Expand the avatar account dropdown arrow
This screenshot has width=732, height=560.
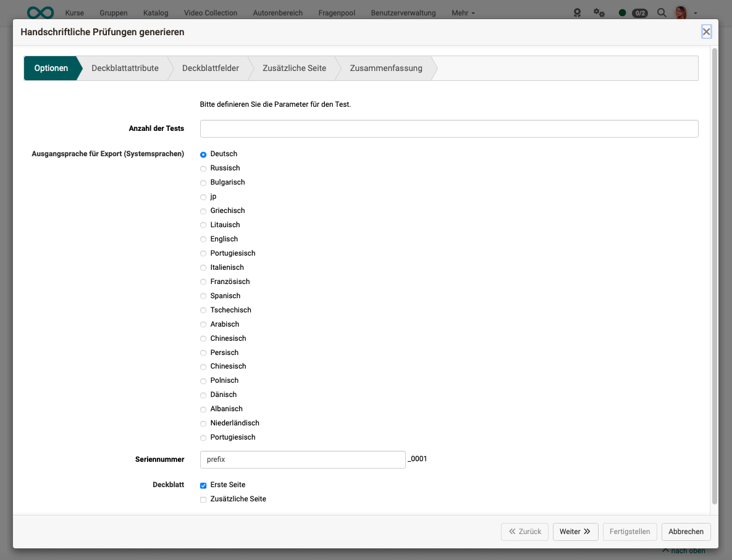pyautogui.click(x=694, y=13)
